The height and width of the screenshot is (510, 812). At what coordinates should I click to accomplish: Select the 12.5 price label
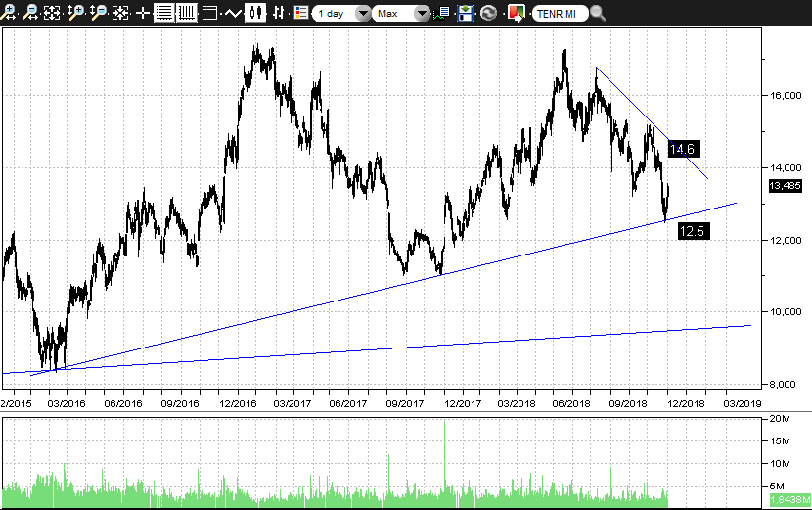692,231
